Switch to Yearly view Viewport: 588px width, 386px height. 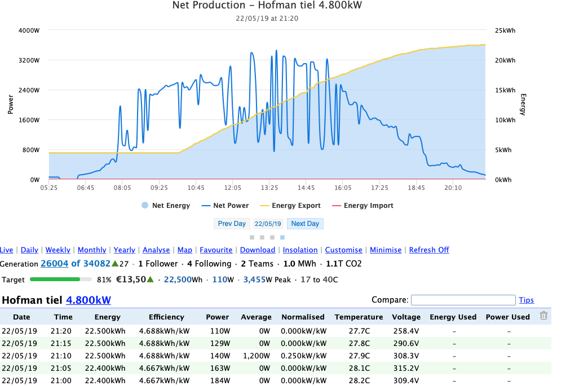point(124,250)
